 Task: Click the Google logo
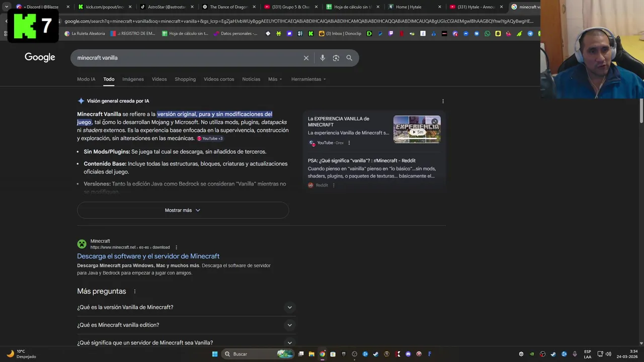tap(40, 57)
